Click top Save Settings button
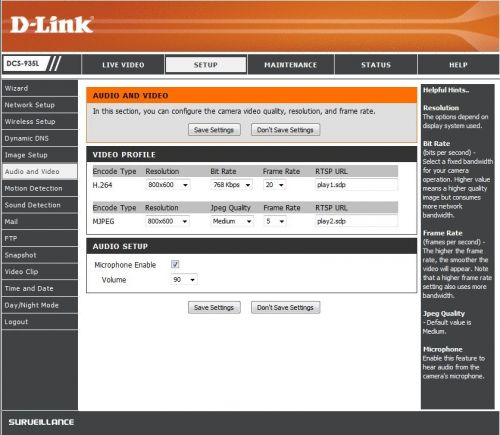This screenshot has width=500, height=435. 214,130
